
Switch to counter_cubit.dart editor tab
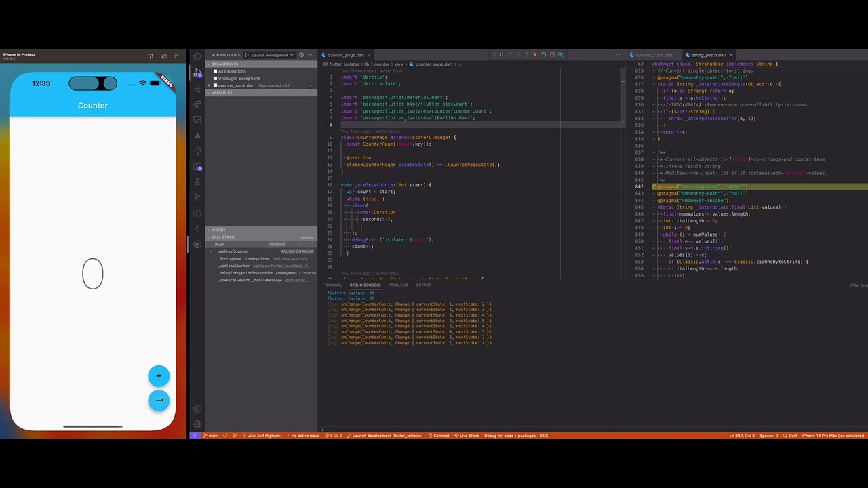653,55
